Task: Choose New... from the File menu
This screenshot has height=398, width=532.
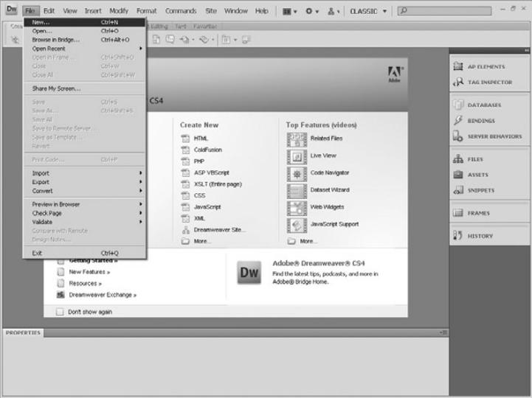Action: point(84,22)
